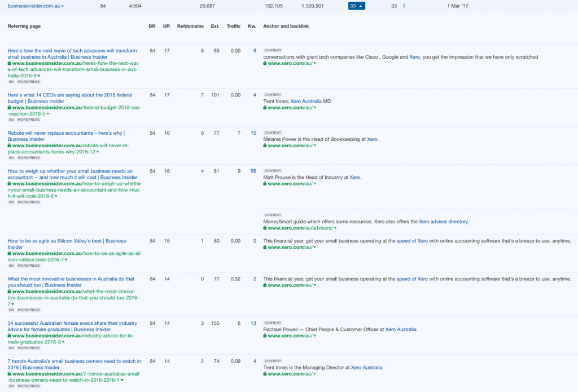Image resolution: width=578 pixels, height=392 pixels.
Task: Click the '1 Mar '17' date in the top row
Action: pos(457,6)
